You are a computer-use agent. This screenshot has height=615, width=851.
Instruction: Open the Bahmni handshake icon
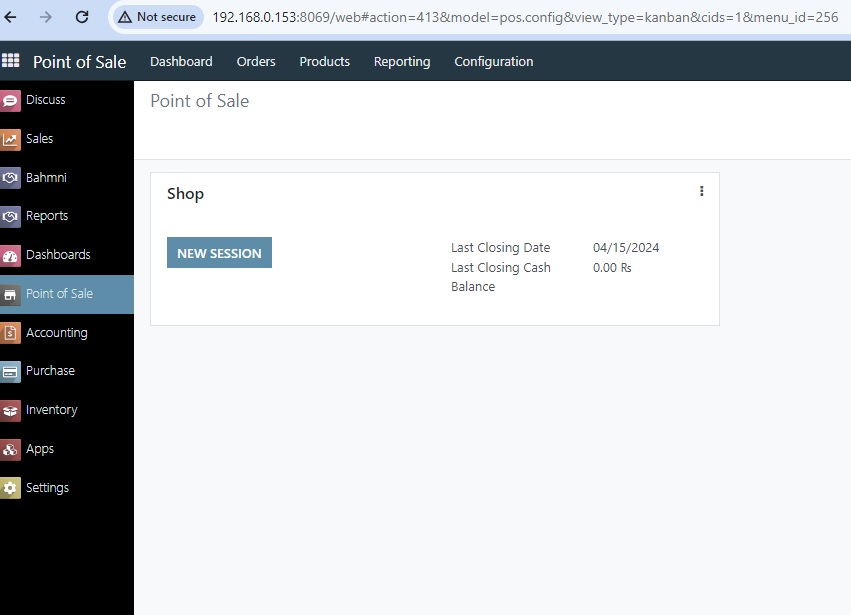coord(10,178)
